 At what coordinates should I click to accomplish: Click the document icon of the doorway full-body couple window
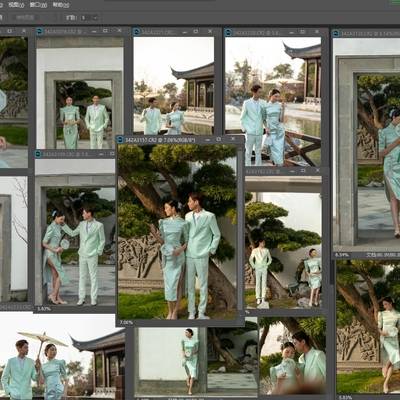pos(40,31)
